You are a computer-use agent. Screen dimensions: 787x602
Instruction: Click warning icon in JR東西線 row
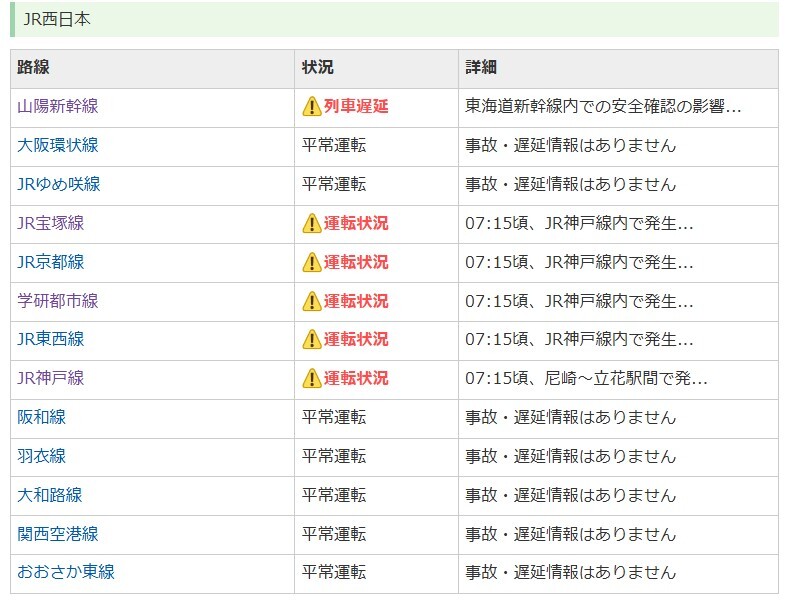click(x=312, y=339)
